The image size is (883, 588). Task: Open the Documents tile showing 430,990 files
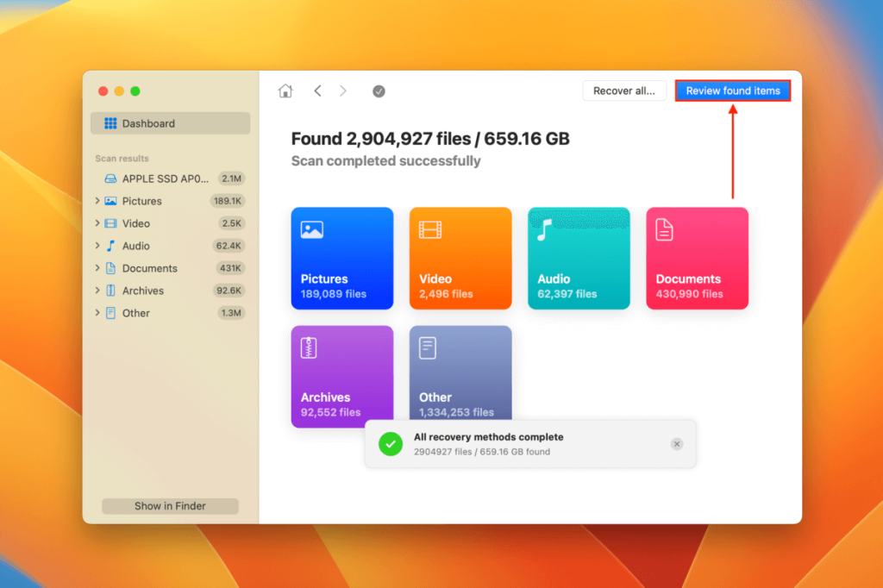point(697,258)
